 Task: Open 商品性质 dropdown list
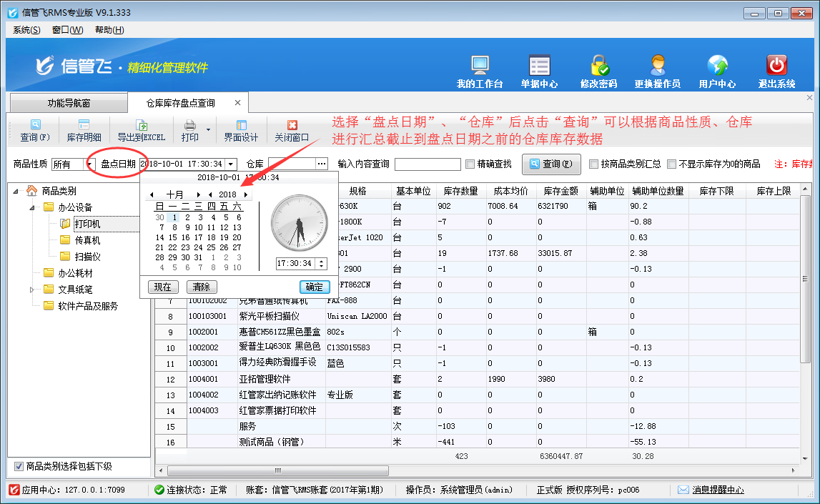coord(90,164)
